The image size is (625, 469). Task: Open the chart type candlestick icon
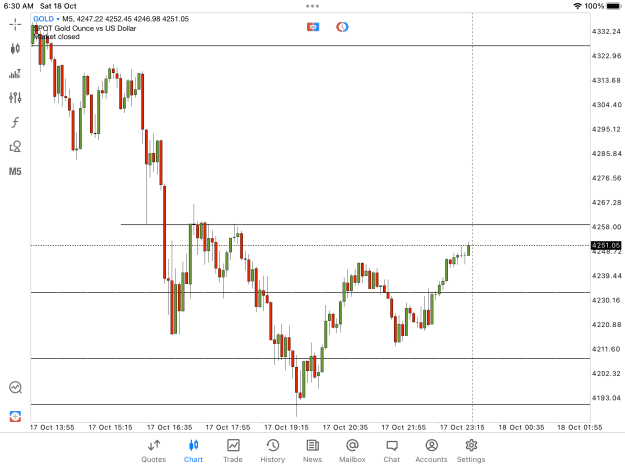point(15,49)
